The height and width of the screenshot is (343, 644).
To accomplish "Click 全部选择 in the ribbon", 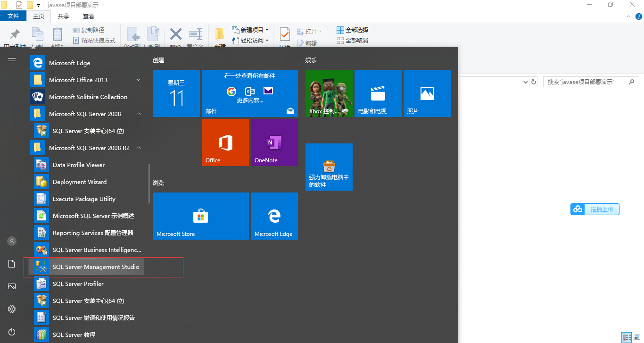I will pyautogui.click(x=352, y=30).
